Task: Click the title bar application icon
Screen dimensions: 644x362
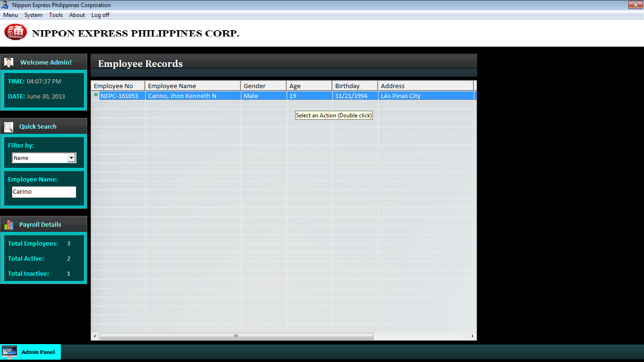Action: (x=5, y=5)
